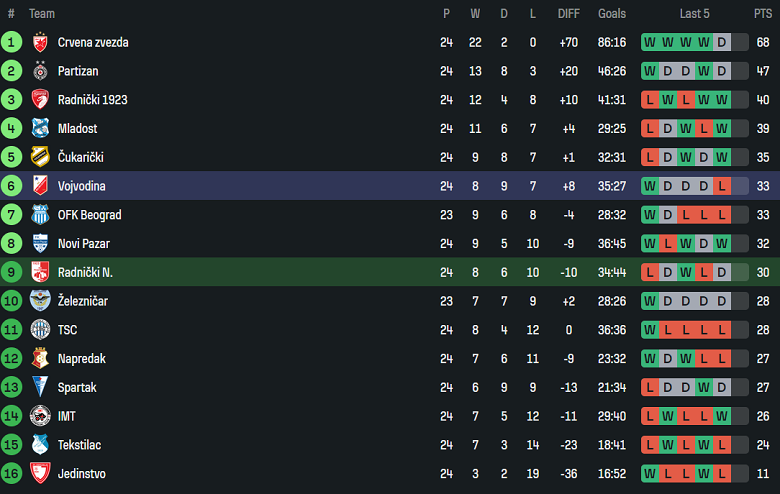The width and height of the screenshot is (780, 494).
Task: Click the Vojvodina club crest
Action: [x=40, y=186]
